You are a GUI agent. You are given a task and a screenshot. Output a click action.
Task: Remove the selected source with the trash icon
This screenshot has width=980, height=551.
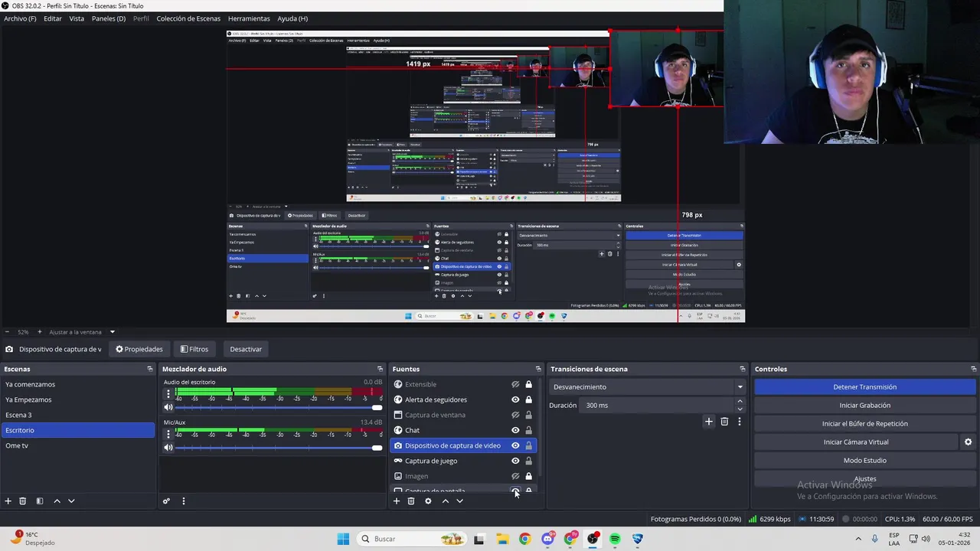pyautogui.click(x=411, y=501)
